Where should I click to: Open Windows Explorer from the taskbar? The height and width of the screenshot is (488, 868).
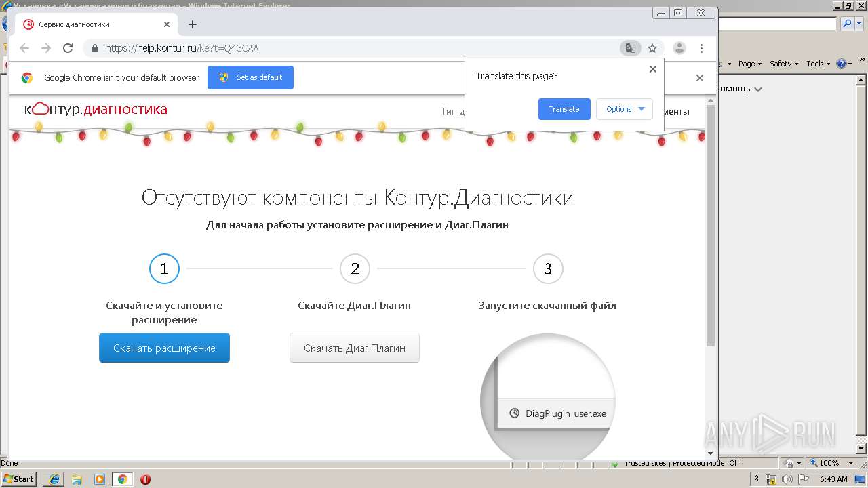pyautogui.click(x=77, y=479)
